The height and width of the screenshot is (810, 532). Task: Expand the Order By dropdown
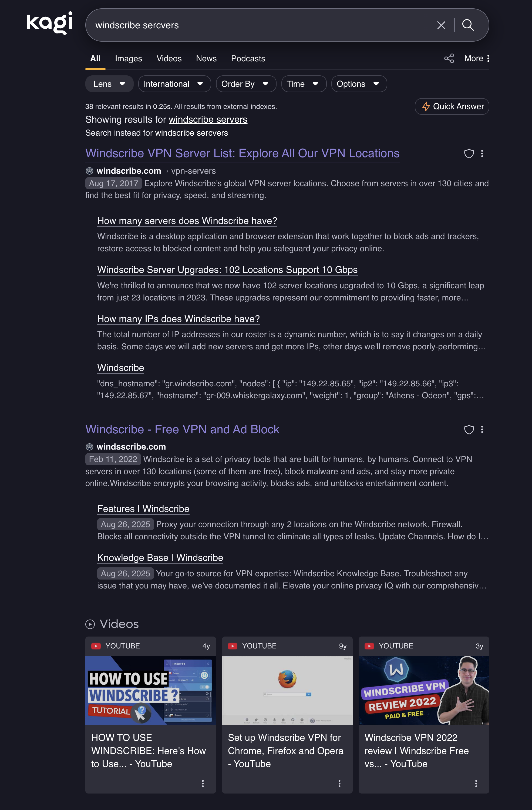246,84
